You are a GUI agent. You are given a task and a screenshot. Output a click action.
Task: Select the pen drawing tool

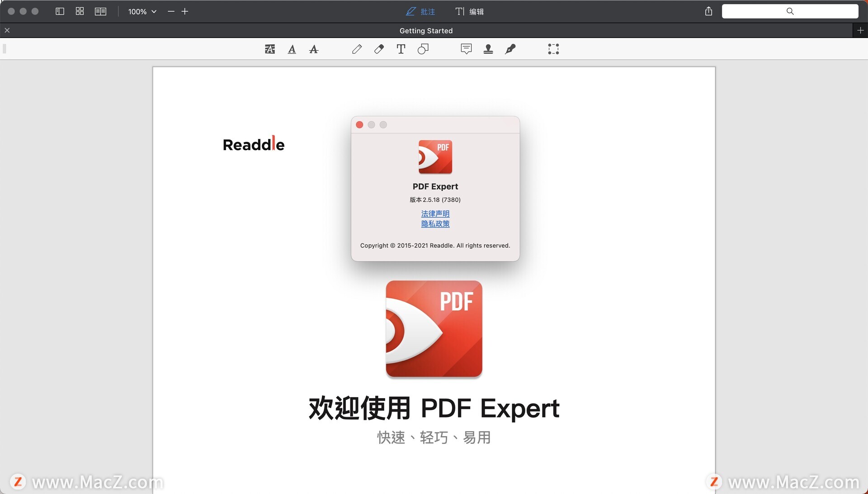[x=357, y=49]
